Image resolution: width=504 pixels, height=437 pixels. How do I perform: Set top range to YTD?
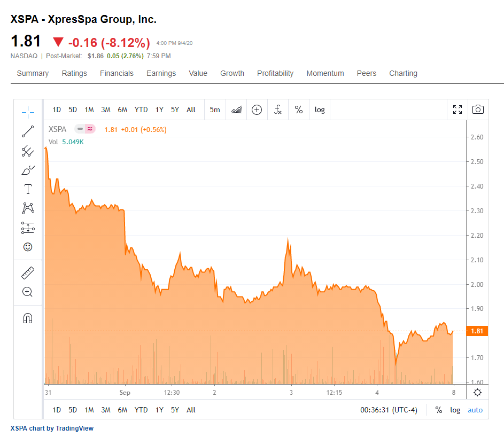(x=141, y=110)
